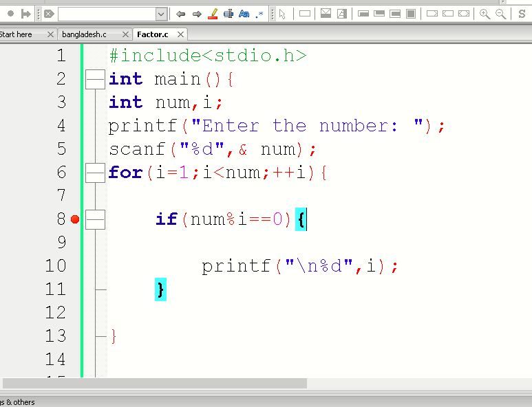The width and height of the screenshot is (532, 407).
Task: Select the filled square block tool
Action: coord(411,14)
